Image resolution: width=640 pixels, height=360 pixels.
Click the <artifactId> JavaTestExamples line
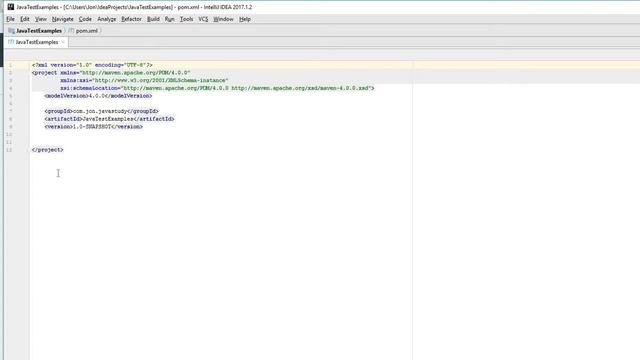tap(109, 119)
